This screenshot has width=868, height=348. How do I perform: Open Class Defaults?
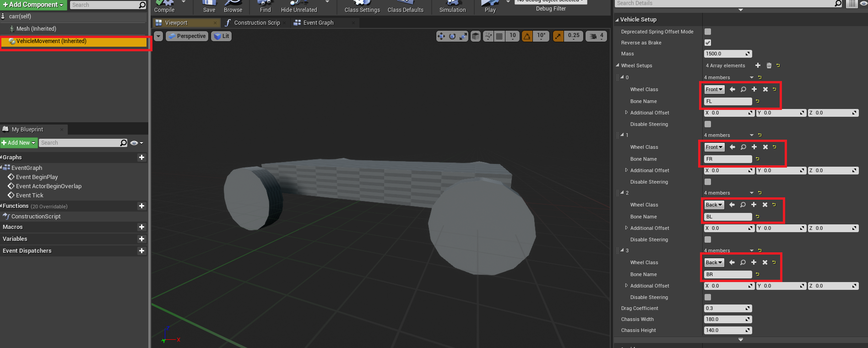point(406,7)
